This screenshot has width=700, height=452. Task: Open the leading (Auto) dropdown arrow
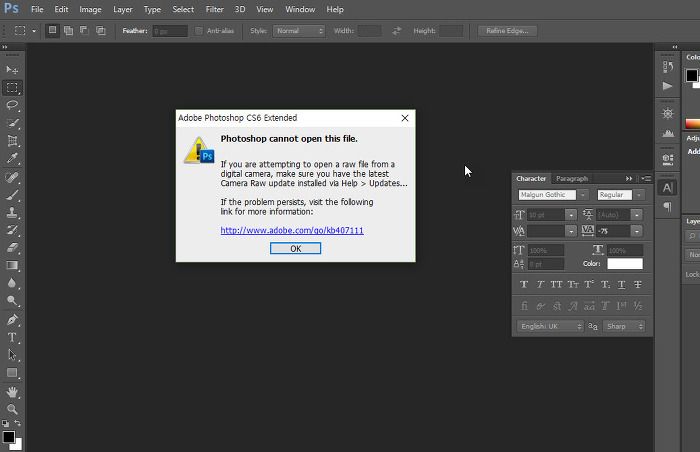[x=637, y=215]
